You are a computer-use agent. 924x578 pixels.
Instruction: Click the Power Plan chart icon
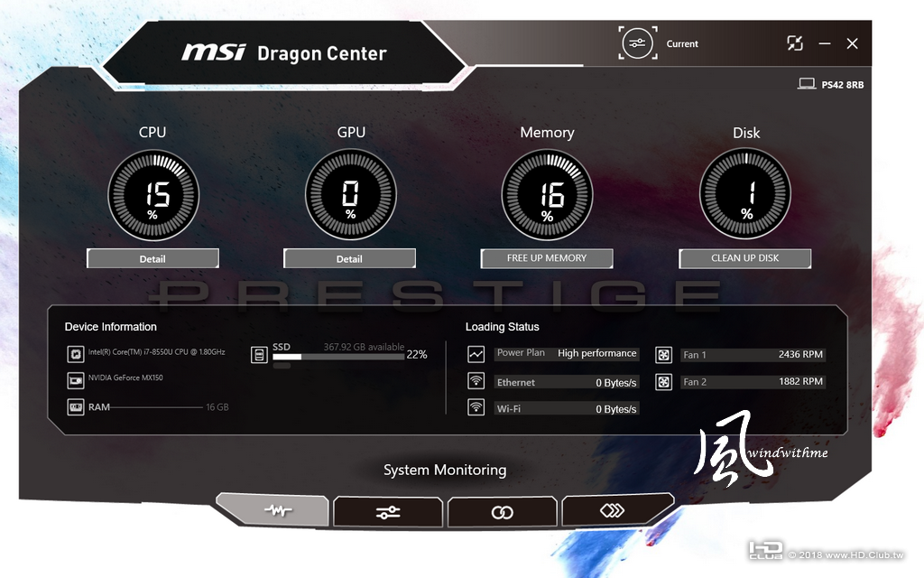point(476,354)
